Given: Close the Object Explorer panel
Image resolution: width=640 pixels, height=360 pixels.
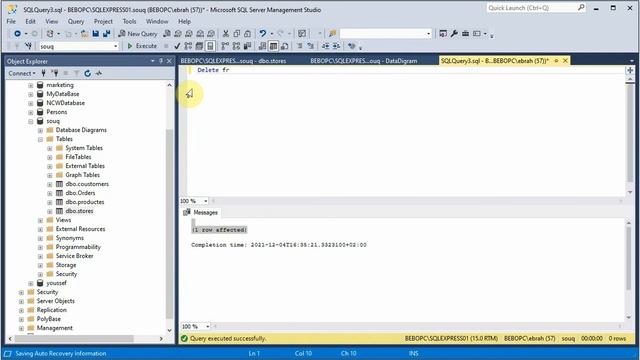Looking at the screenshot, I should click(x=169, y=61).
